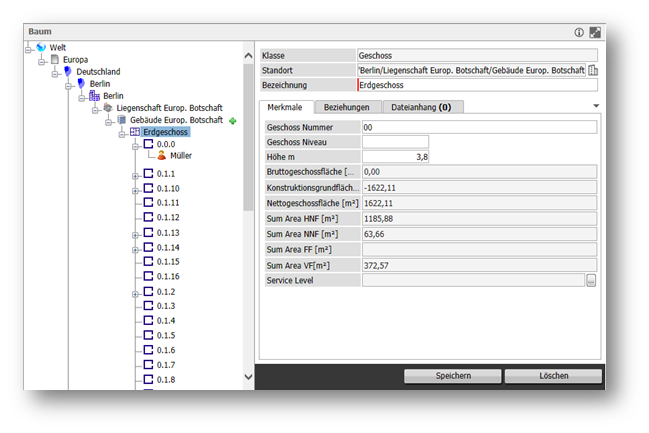Click the green plus icon beside Gebäude

pos(233,121)
